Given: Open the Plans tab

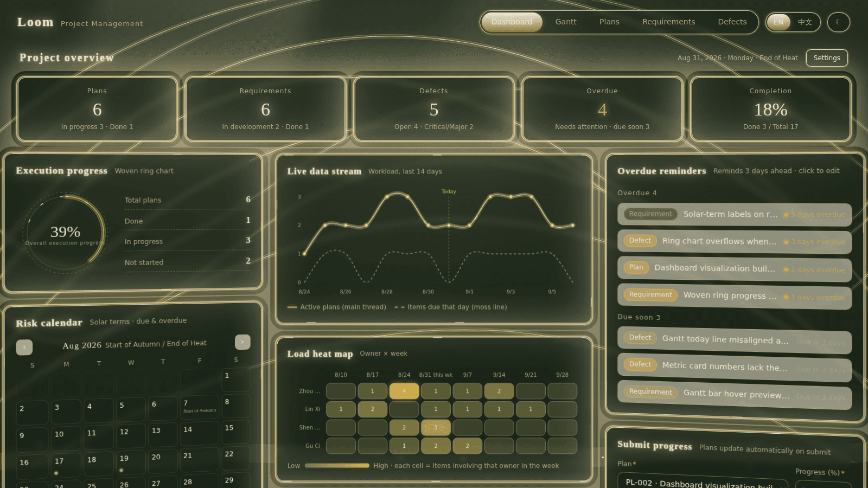Looking at the screenshot, I should [609, 22].
